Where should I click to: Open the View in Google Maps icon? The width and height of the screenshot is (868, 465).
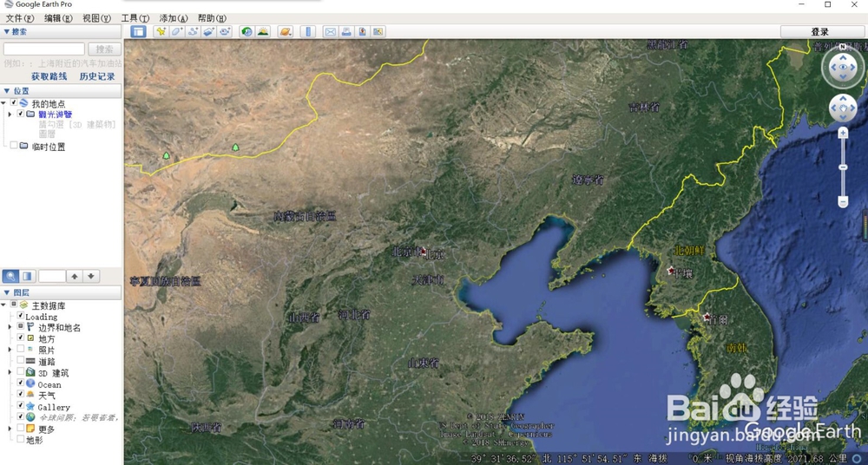[x=378, y=31]
